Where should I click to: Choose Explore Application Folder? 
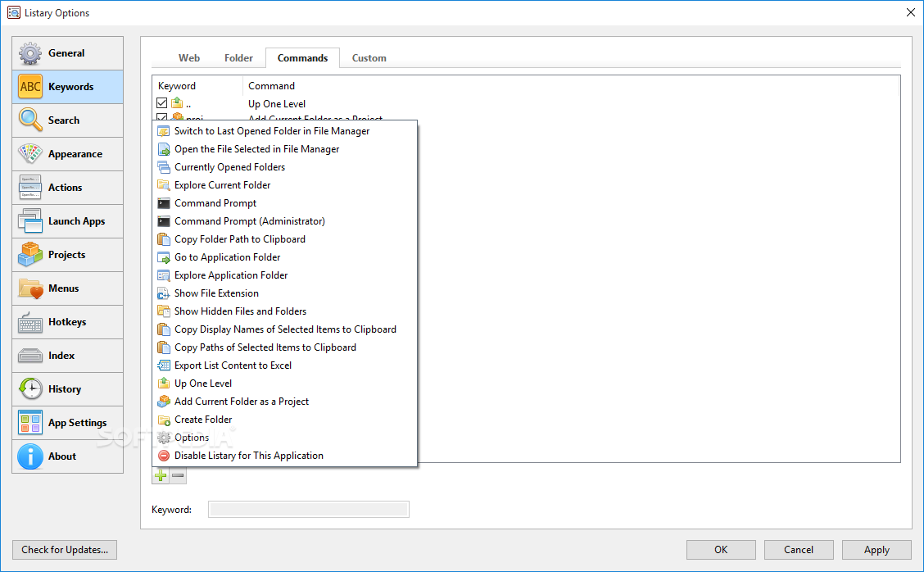285,275
